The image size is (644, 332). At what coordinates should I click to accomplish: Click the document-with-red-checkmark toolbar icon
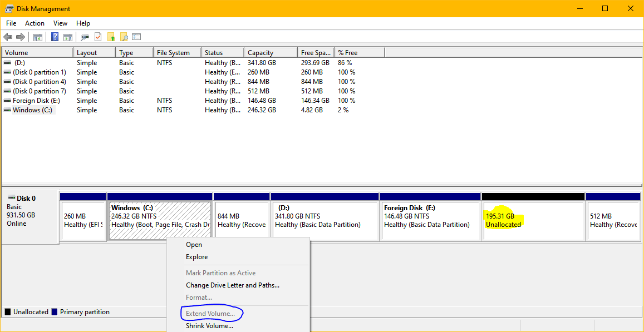pyautogui.click(x=97, y=37)
